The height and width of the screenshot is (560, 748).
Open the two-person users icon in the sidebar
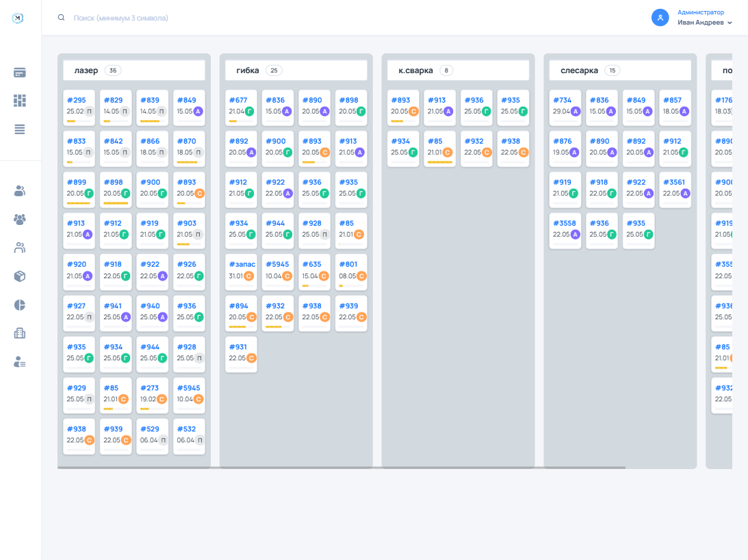20,191
